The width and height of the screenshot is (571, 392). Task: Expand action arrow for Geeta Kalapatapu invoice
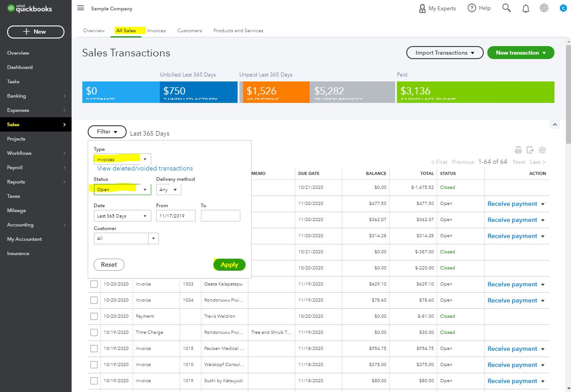pos(543,285)
